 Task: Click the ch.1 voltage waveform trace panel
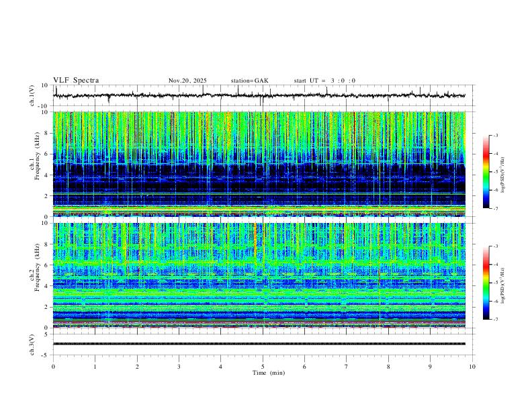pos(264,95)
